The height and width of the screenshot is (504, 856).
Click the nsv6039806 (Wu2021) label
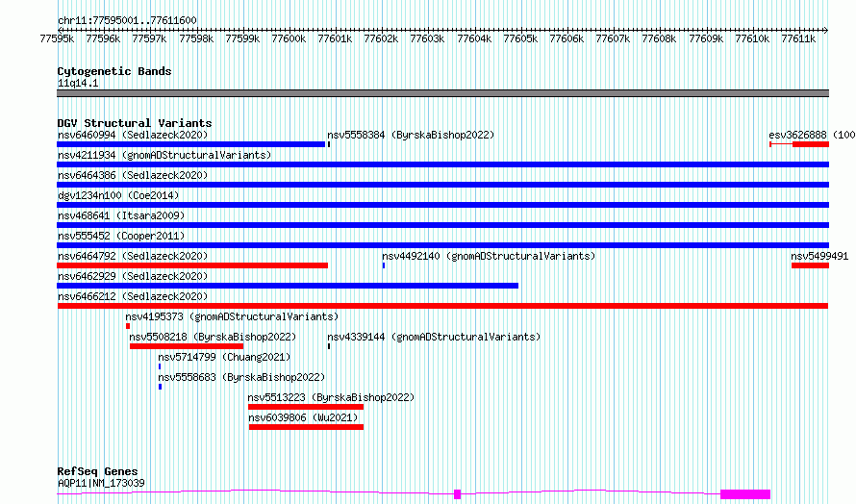(304, 417)
